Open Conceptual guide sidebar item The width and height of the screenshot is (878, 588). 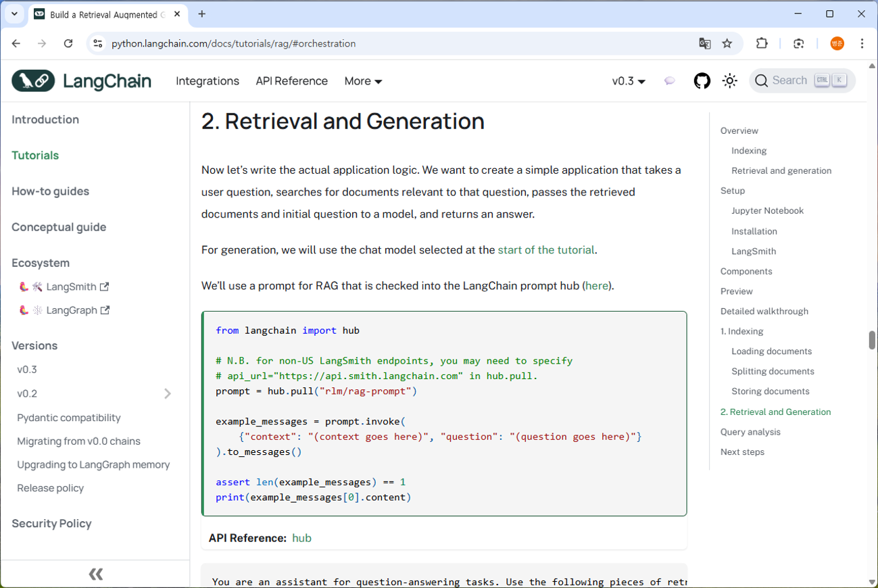[59, 227]
